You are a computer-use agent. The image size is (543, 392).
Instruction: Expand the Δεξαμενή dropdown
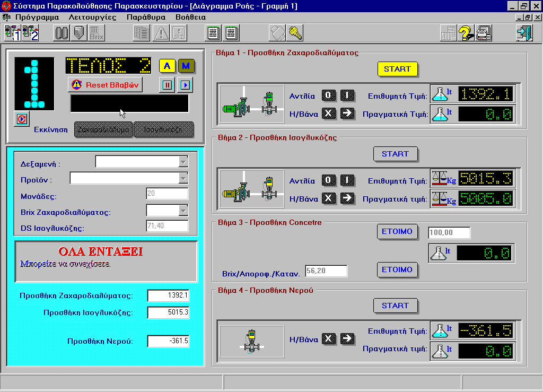[x=183, y=162]
